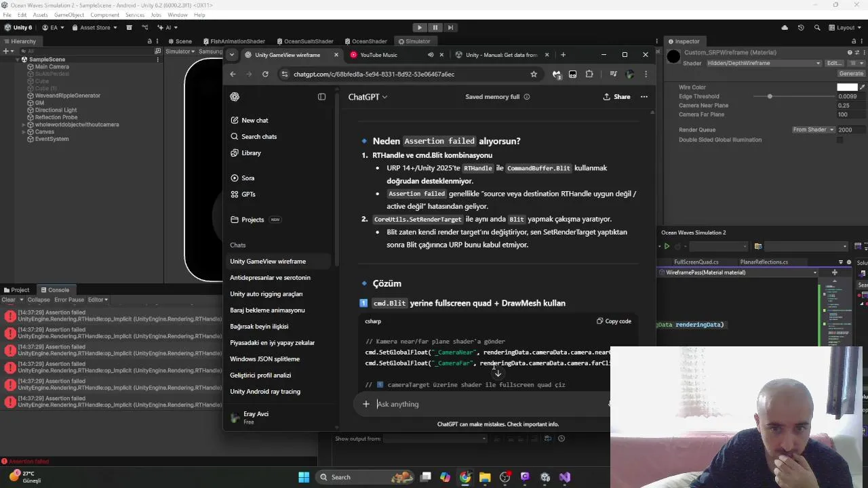
Task: Toggle Console Error Pause
Action: (x=69, y=300)
